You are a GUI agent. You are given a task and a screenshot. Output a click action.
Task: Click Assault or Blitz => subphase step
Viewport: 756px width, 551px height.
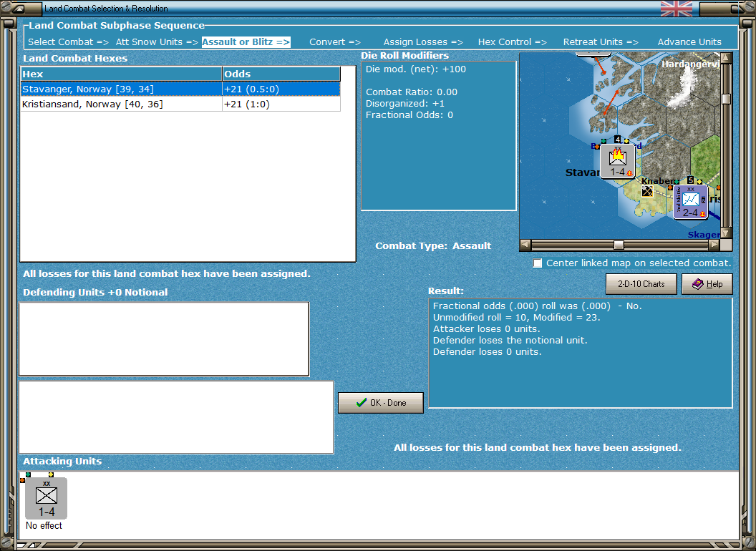click(246, 42)
